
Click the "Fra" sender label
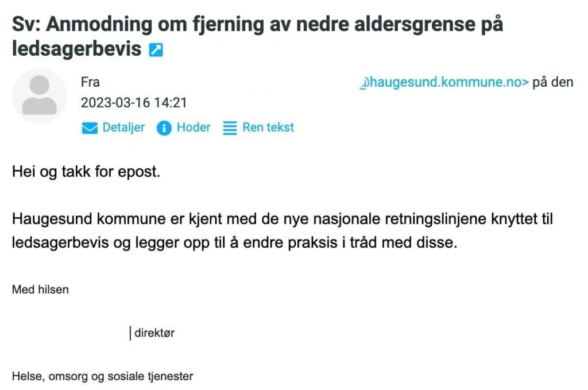(90, 82)
